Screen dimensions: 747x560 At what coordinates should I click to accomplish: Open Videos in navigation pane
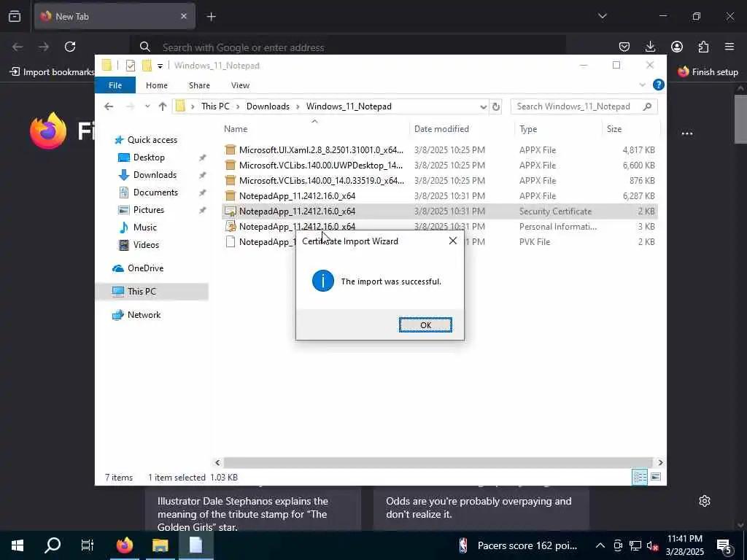pos(146,245)
